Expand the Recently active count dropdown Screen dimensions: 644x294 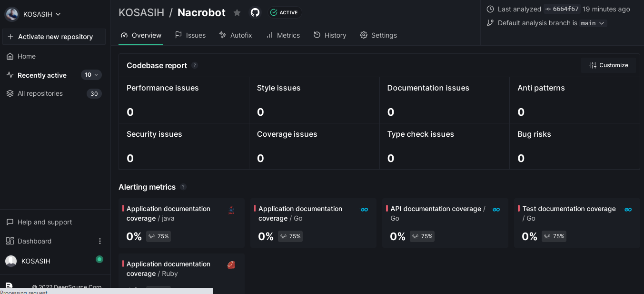click(x=91, y=75)
